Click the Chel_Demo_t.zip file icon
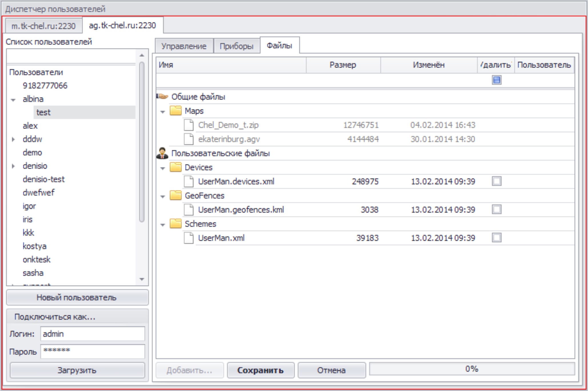Viewport: 588px width, 391px height. pyautogui.click(x=189, y=125)
